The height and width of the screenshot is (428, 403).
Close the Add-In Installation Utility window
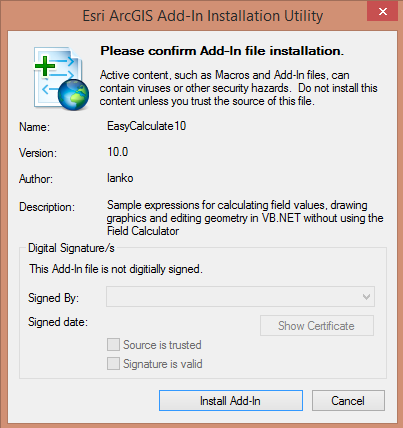(382, 12)
